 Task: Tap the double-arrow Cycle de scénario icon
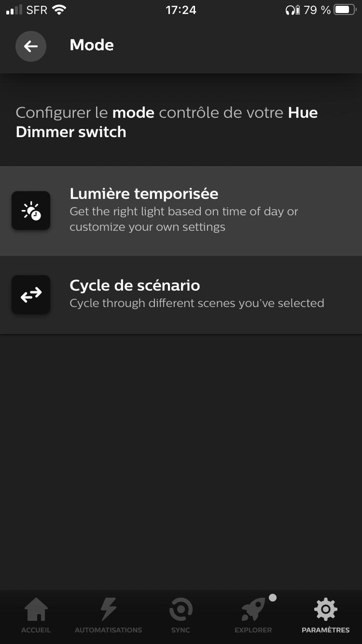(x=31, y=294)
